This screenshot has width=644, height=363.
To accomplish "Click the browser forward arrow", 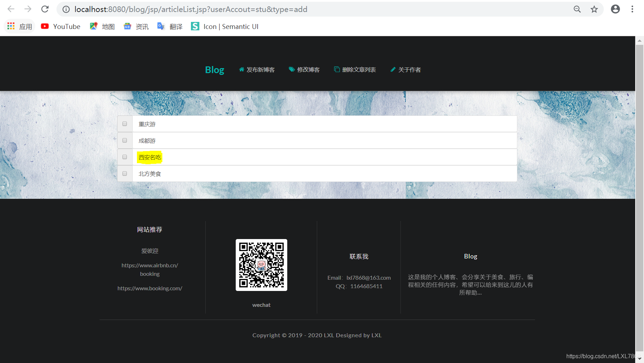I will pos(28,9).
